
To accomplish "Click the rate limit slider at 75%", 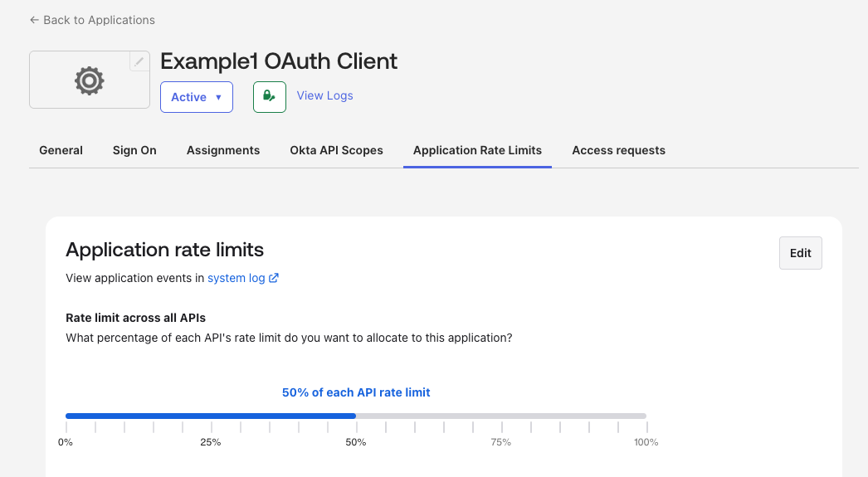I will point(501,416).
